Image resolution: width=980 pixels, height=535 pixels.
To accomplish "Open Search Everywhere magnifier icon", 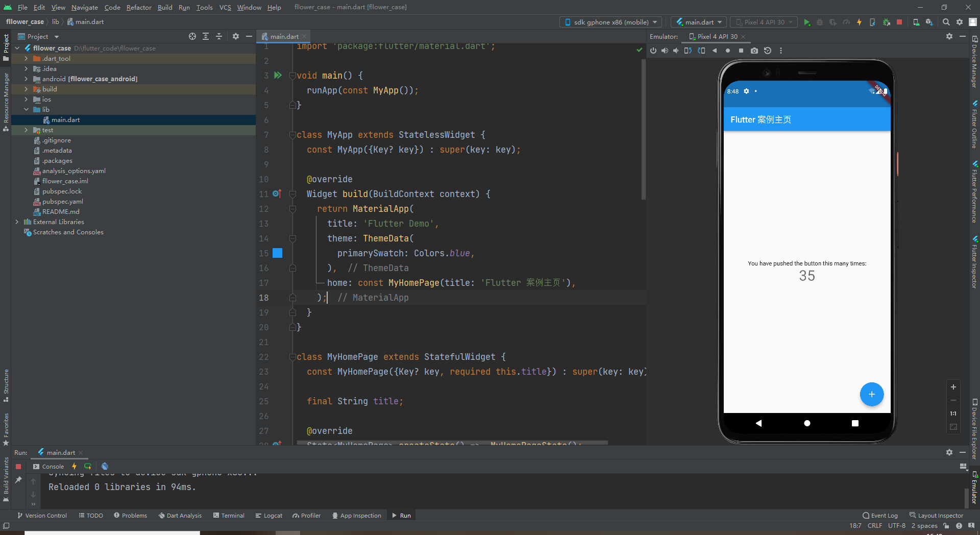I will pos(946,22).
